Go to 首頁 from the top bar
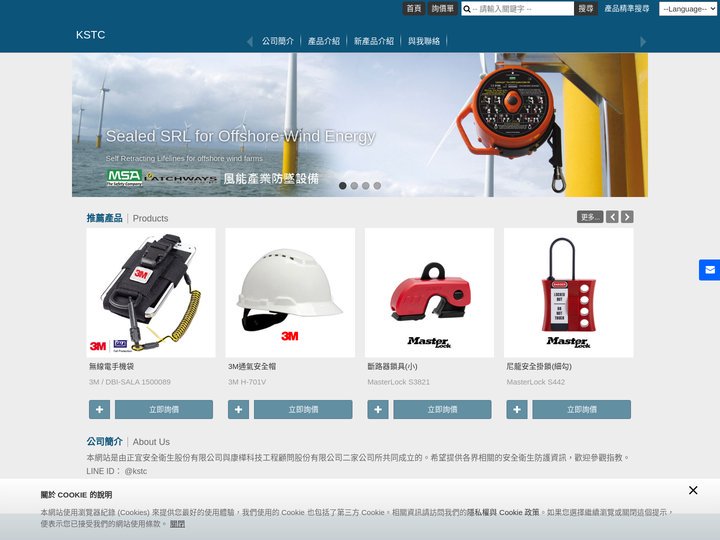720x540 pixels. pyautogui.click(x=414, y=8)
